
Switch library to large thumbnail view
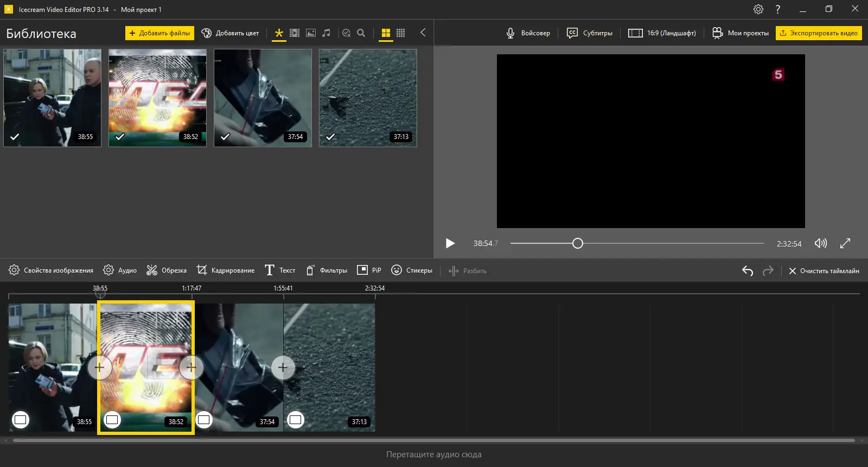386,33
